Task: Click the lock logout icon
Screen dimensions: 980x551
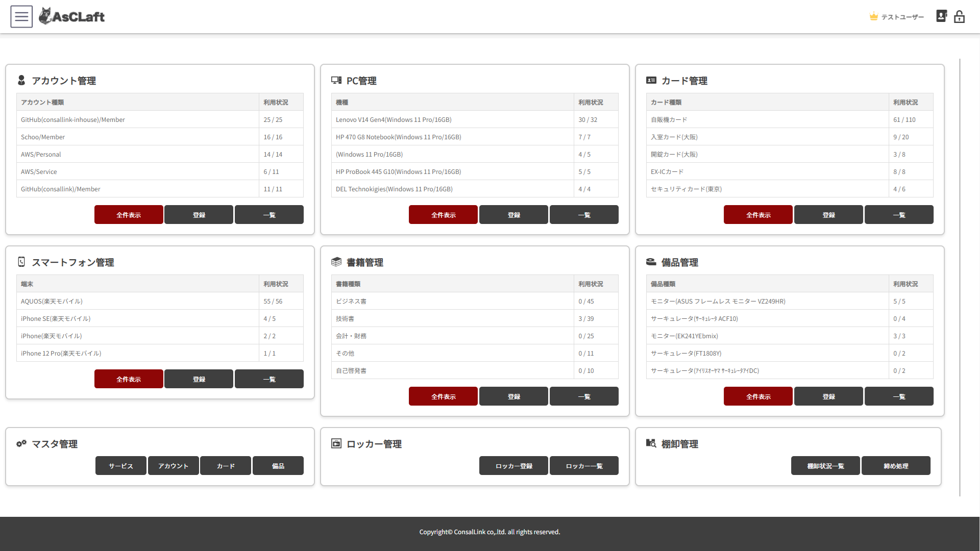Action: (960, 17)
